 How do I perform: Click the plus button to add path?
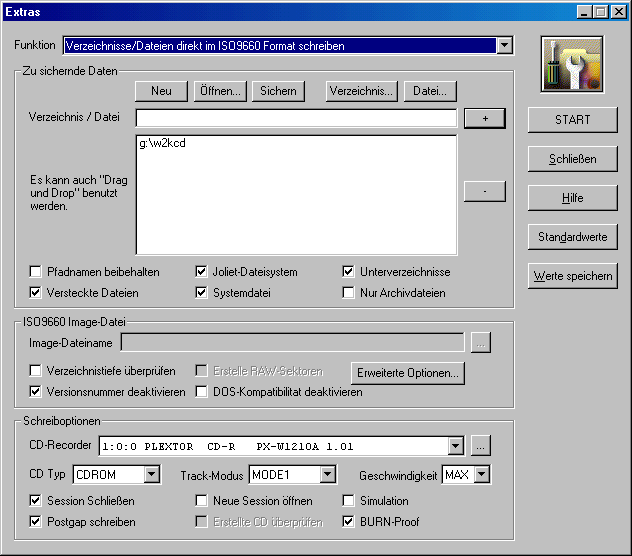(485, 118)
